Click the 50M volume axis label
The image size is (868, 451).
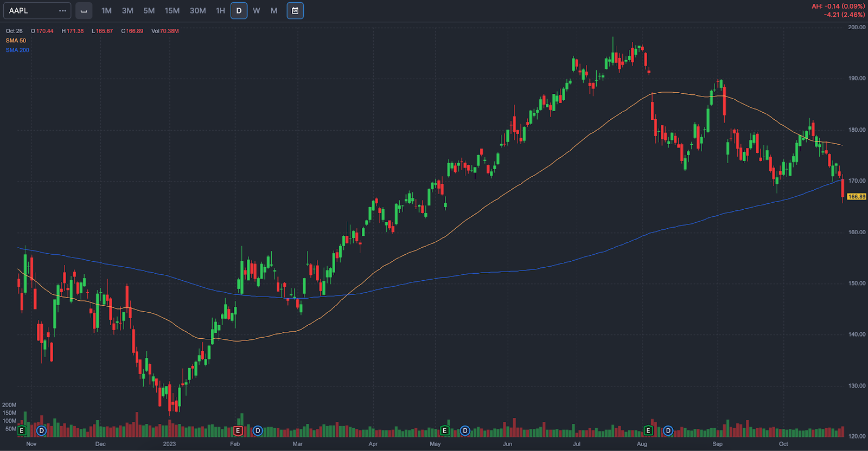[x=11, y=429]
